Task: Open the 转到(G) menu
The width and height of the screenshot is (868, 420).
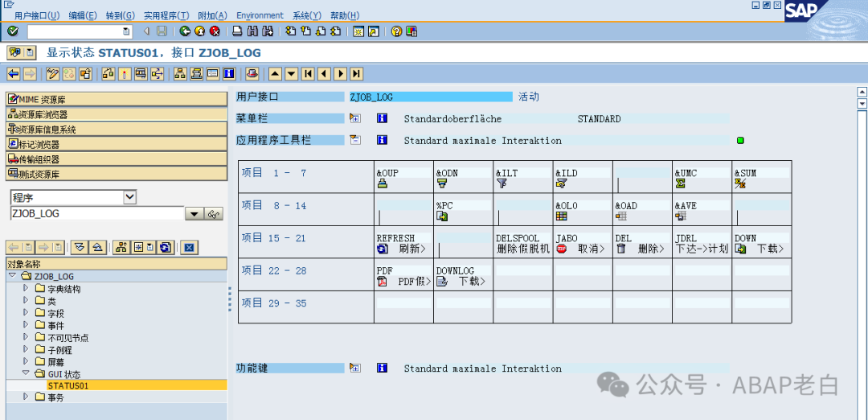Action: coord(120,15)
